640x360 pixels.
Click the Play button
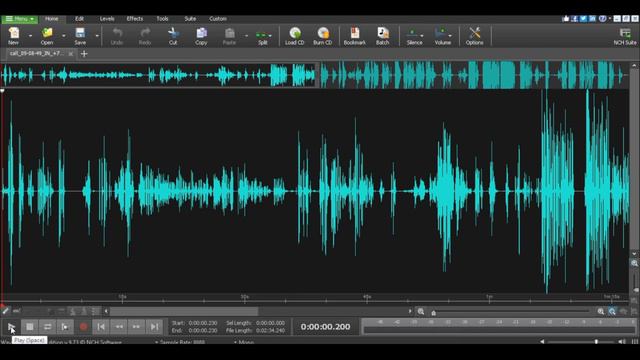click(11, 327)
